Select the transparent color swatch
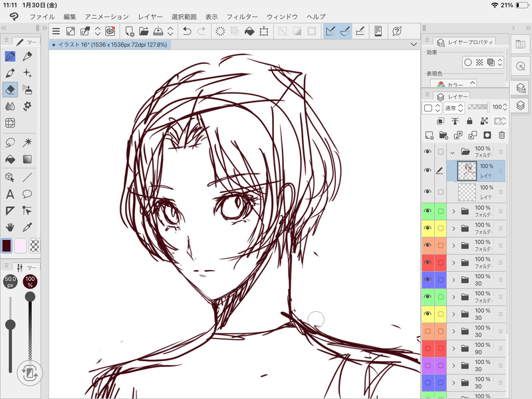 35,245
